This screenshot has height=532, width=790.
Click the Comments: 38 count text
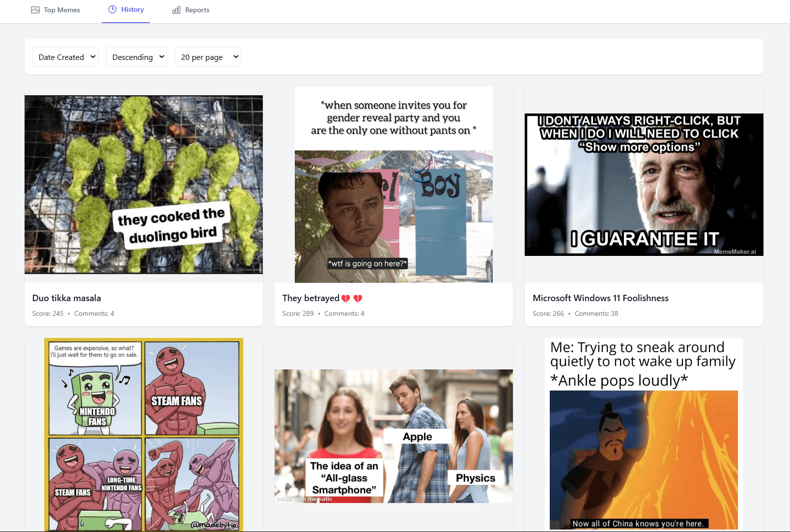596,313
